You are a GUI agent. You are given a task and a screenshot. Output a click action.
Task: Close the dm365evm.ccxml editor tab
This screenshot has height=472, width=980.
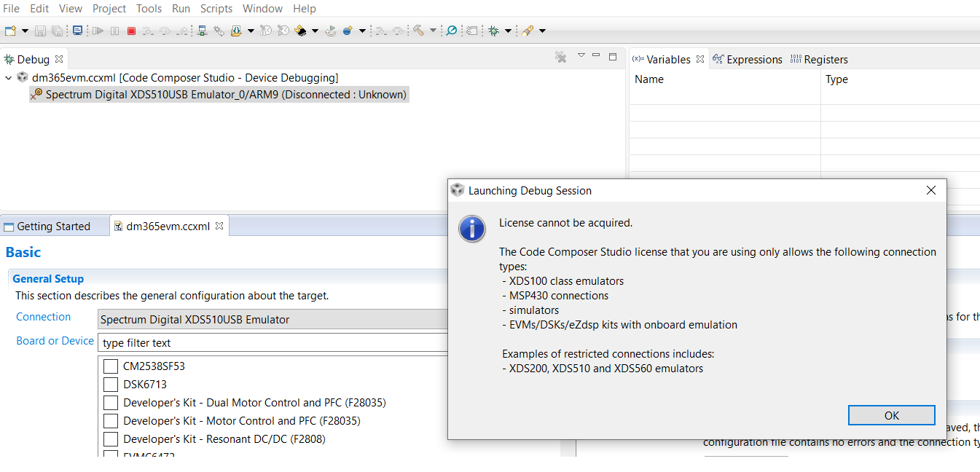(219, 226)
